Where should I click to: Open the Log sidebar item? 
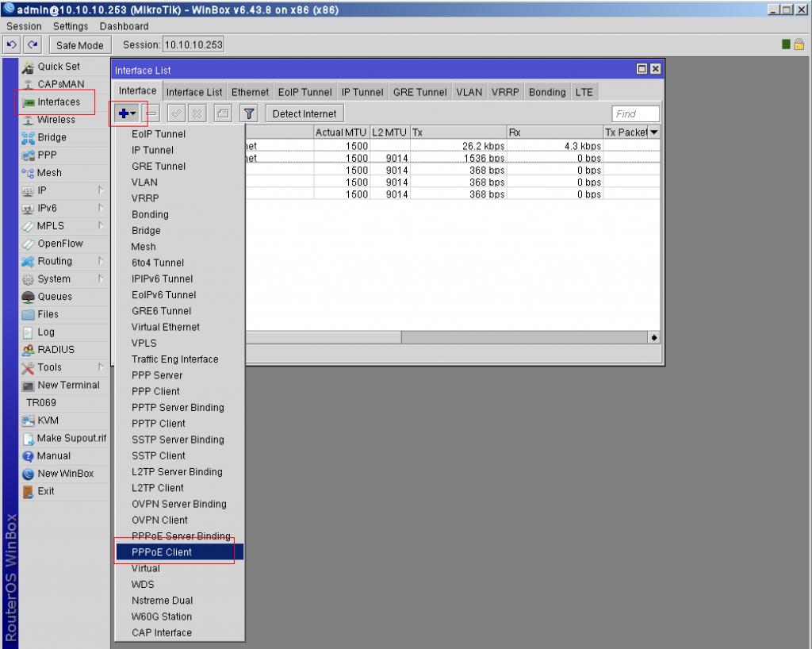[45, 332]
